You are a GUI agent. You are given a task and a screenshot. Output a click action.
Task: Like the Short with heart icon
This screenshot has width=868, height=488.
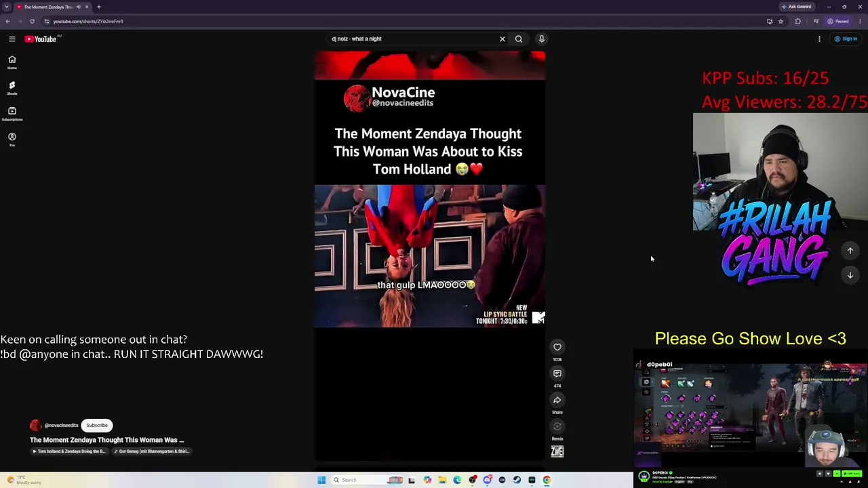(x=557, y=347)
